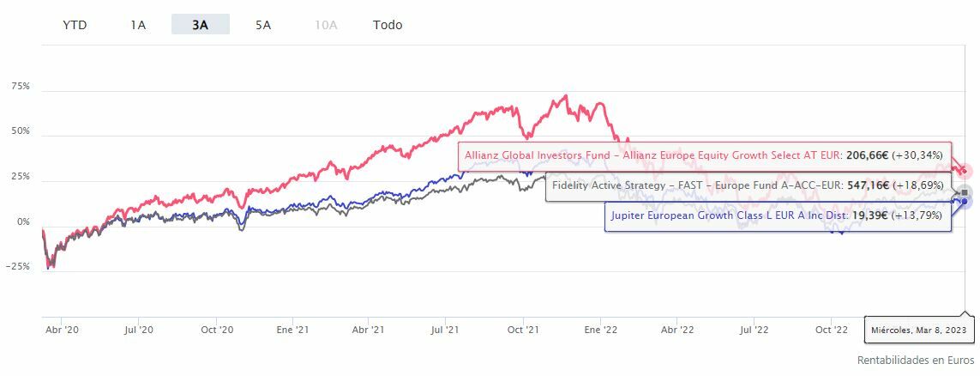980x376 pixels.
Task: Click the -25% y-axis label
Action: coord(17,267)
